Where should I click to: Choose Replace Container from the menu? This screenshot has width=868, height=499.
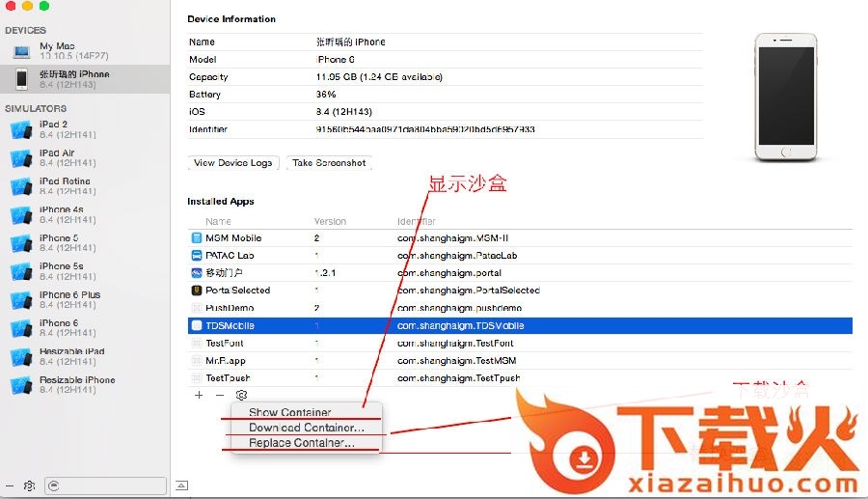pos(302,442)
